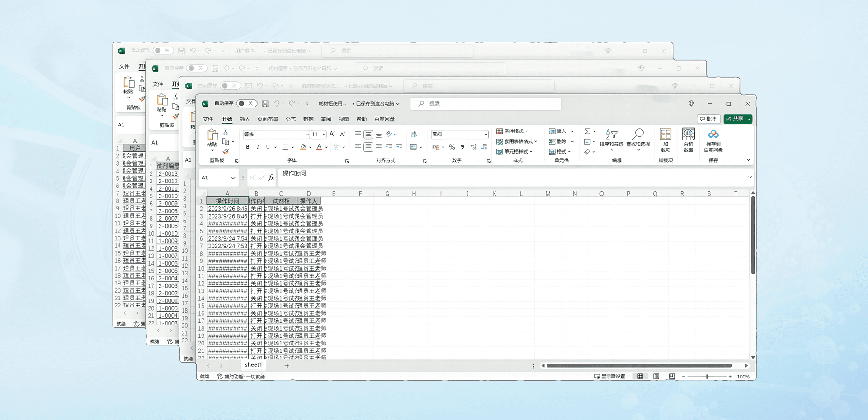868x420 pixels.
Task: Toggle Underline formatting
Action: (268, 147)
